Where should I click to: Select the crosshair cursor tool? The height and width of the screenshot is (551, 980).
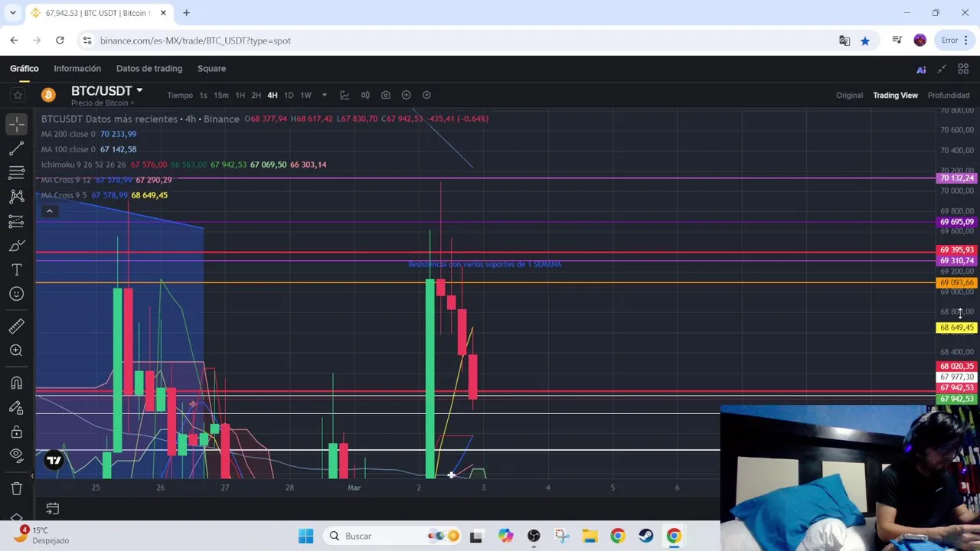click(x=16, y=123)
